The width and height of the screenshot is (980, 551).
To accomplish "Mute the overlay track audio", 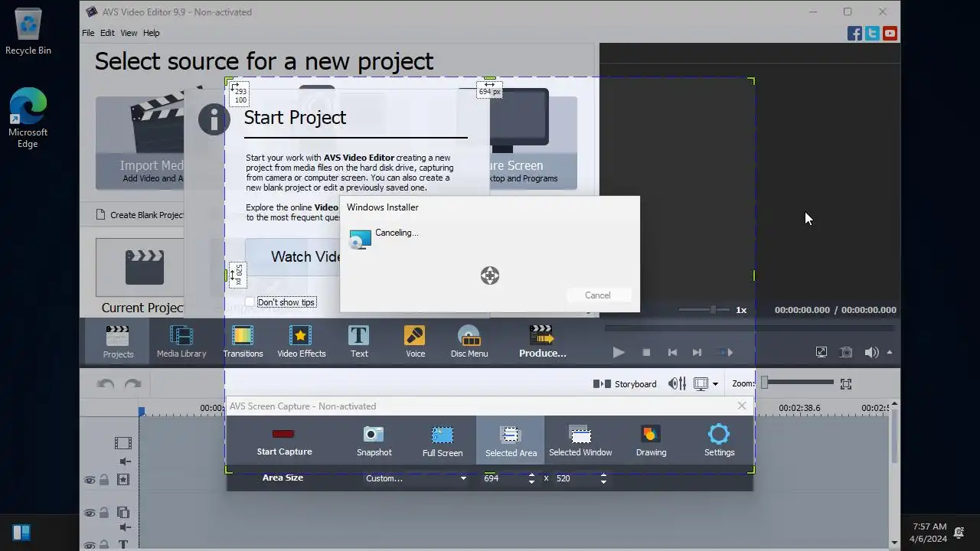I will pos(124,528).
